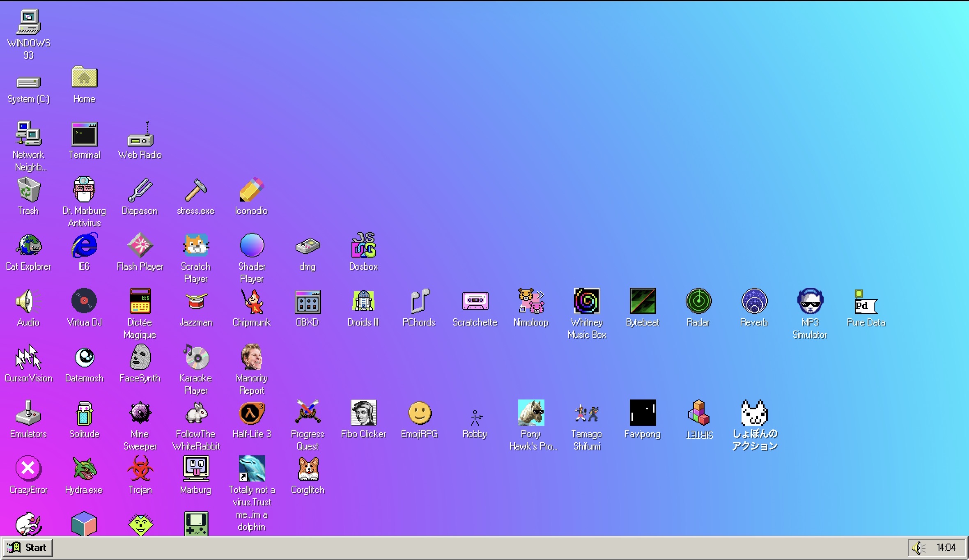Open the Corglitch corgi icon
The image size is (969, 560).
click(x=308, y=468)
